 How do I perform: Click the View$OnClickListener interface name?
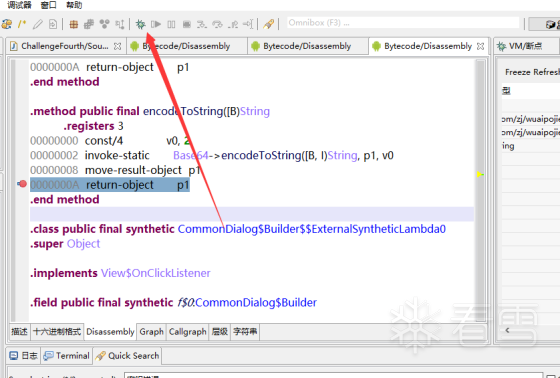point(156,273)
